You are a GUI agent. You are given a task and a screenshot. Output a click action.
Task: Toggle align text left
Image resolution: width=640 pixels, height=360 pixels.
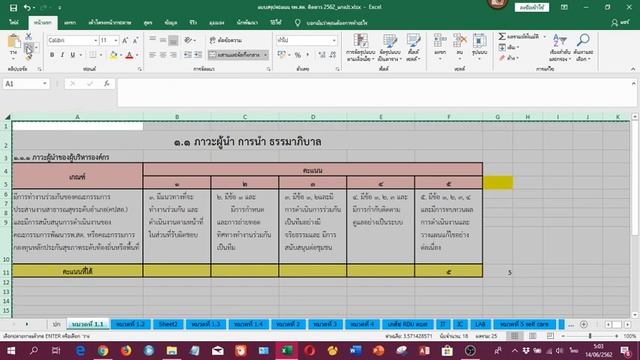pos(152,55)
